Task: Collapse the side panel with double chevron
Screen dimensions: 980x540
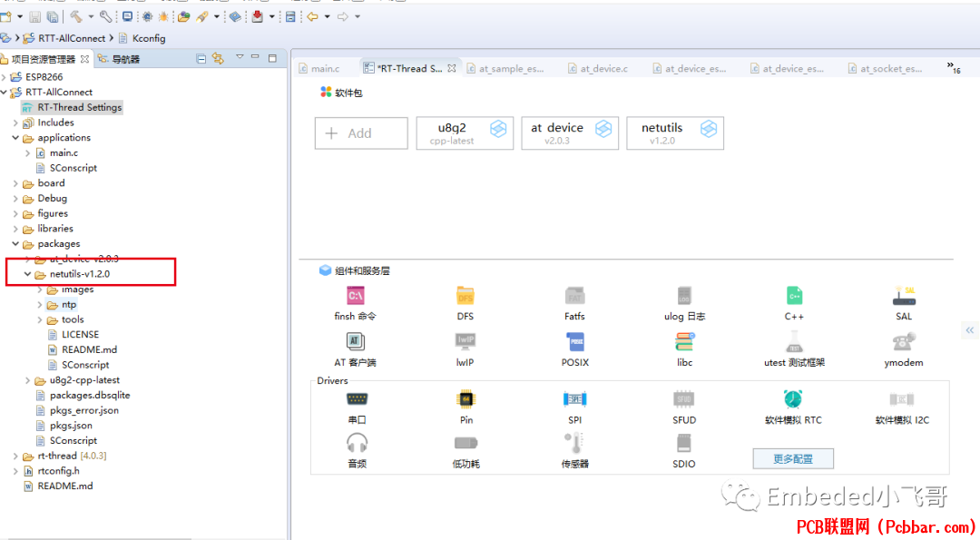Action: point(969,329)
